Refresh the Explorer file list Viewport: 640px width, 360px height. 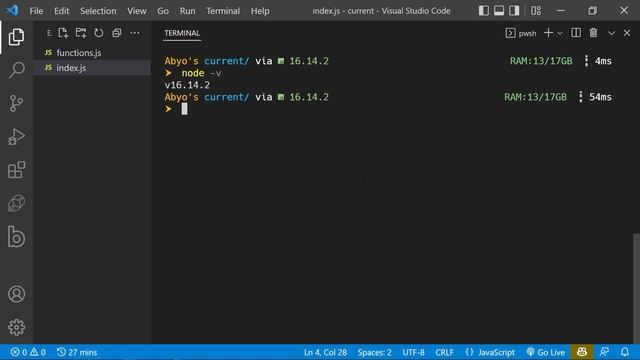click(99, 33)
